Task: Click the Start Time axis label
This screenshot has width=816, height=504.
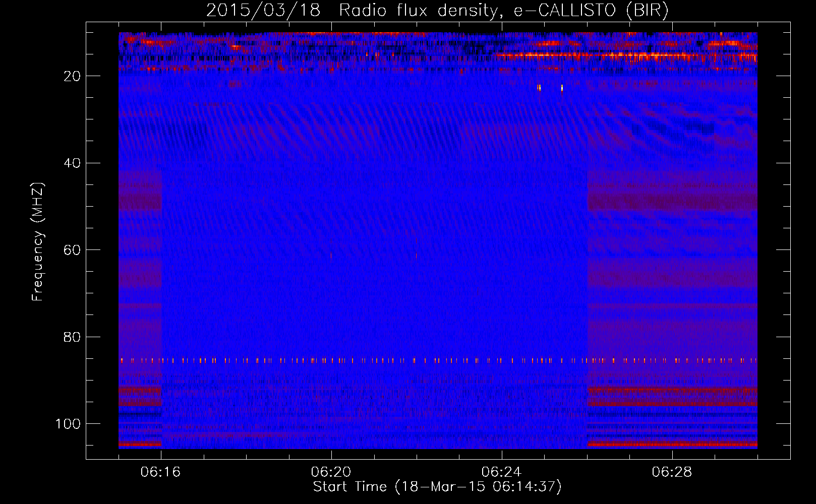Action: pyautogui.click(x=437, y=487)
